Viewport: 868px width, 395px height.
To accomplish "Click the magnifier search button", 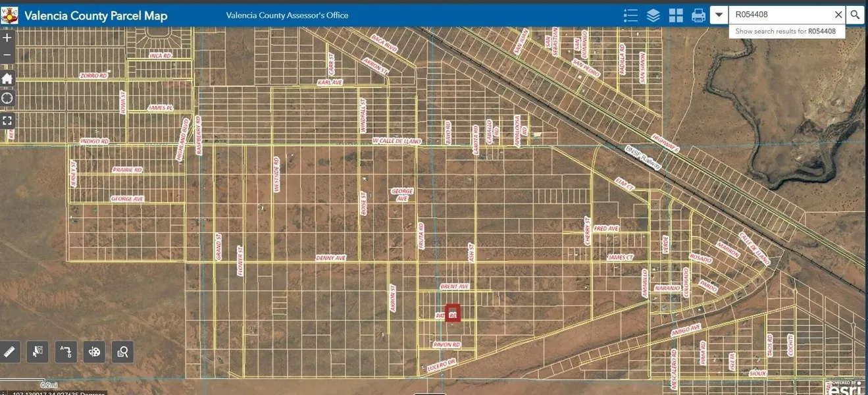I will pyautogui.click(x=855, y=14).
